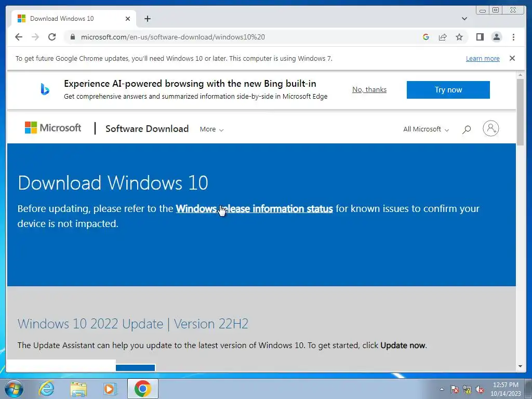Expand the tab search chevron
Viewport: 532px width, 399px height.
[x=464, y=19]
